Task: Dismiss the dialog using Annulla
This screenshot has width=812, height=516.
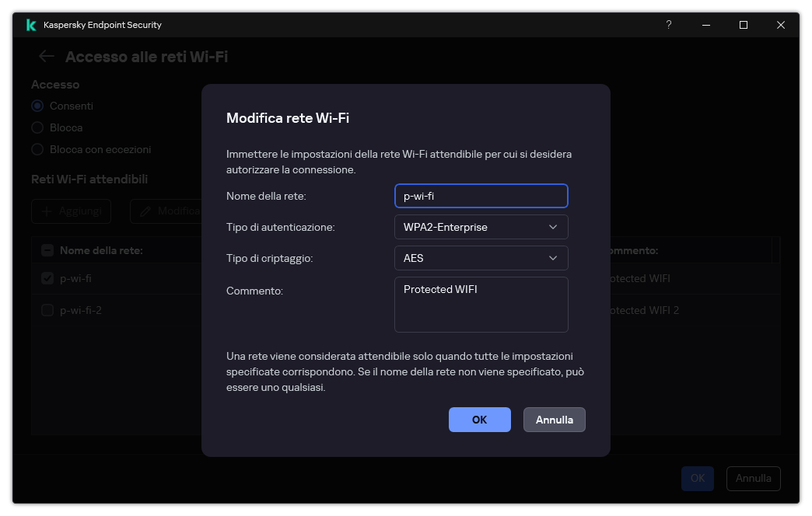Action: click(x=554, y=419)
